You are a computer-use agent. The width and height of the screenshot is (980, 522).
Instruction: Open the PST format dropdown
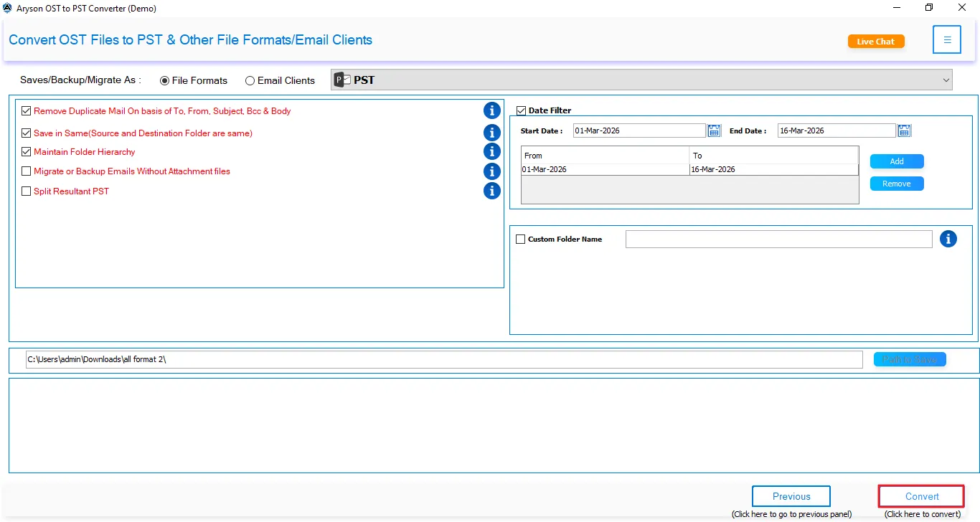coord(946,80)
